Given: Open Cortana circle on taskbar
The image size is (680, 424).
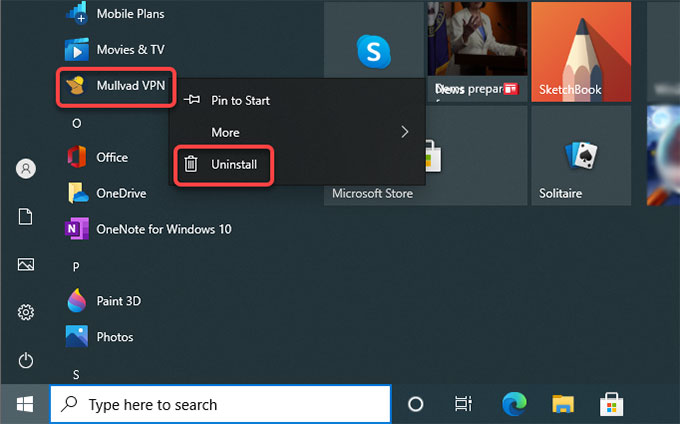Looking at the screenshot, I should point(415,404).
